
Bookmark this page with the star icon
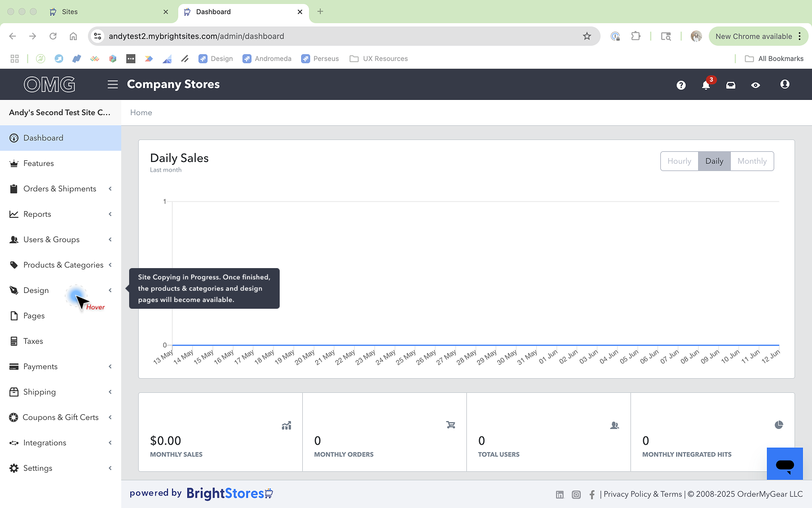(587, 36)
